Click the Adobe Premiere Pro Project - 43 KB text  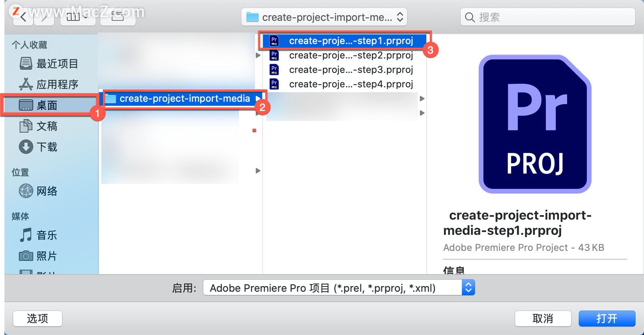(x=524, y=248)
